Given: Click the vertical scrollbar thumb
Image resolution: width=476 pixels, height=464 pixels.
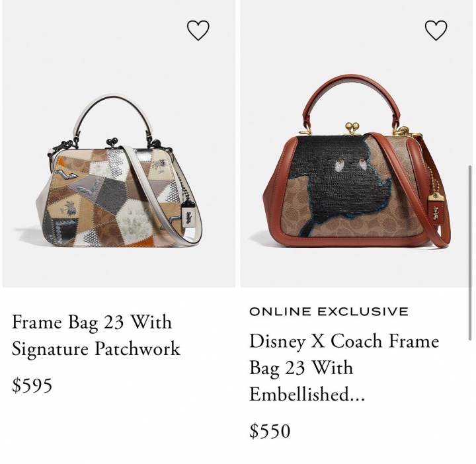Looking at the screenshot, I should [x=470, y=252].
